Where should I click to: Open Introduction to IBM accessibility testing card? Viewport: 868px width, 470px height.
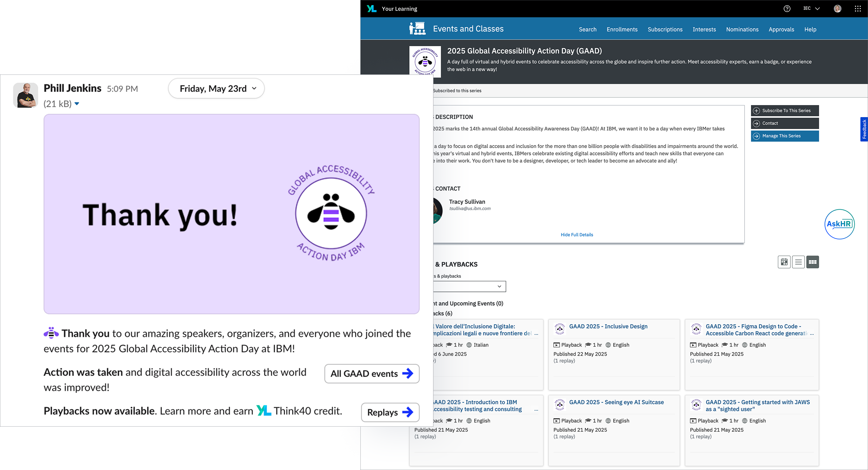coord(478,406)
